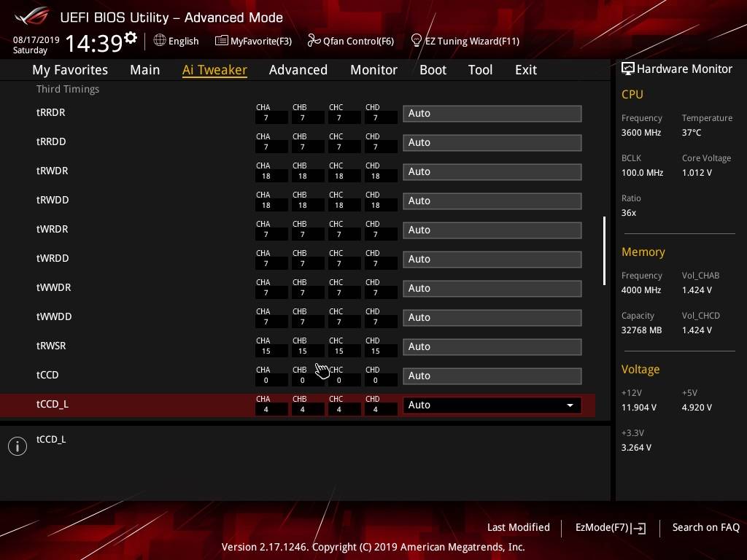Start EZ Tuning Wizard(F11)
747x560 pixels.
(472, 41)
